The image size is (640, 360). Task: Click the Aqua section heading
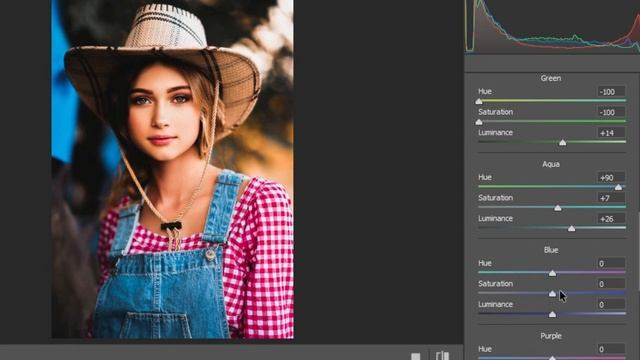tap(551, 164)
